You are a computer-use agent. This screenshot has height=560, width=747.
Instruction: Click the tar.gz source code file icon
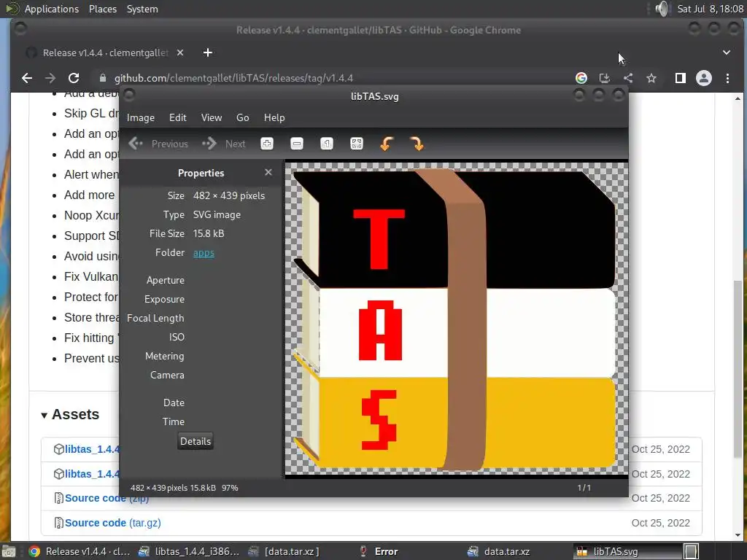[x=58, y=523]
